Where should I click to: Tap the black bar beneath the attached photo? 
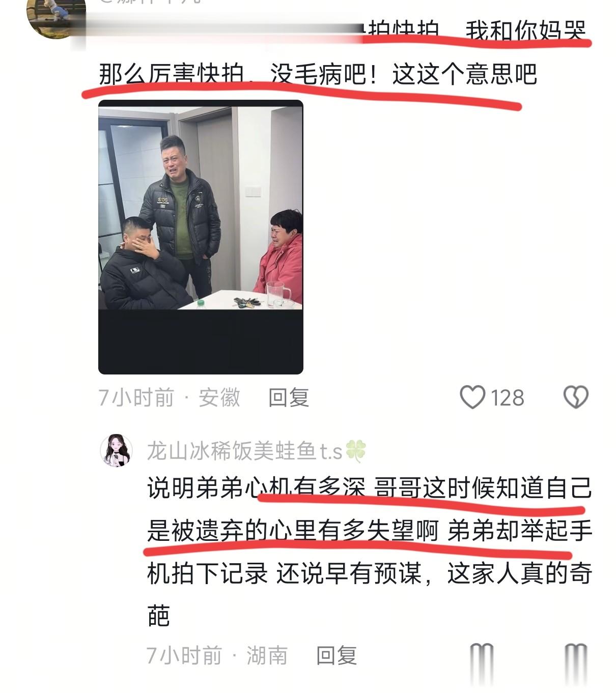click(201, 341)
